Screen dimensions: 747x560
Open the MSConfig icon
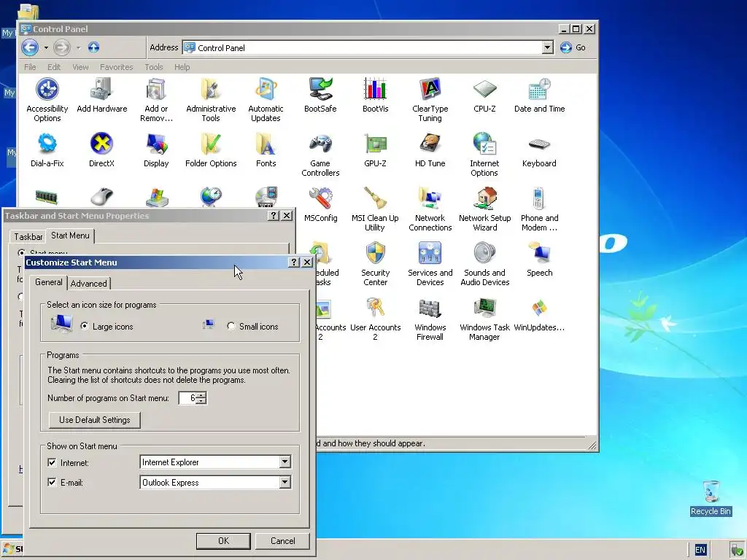click(321, 204)
